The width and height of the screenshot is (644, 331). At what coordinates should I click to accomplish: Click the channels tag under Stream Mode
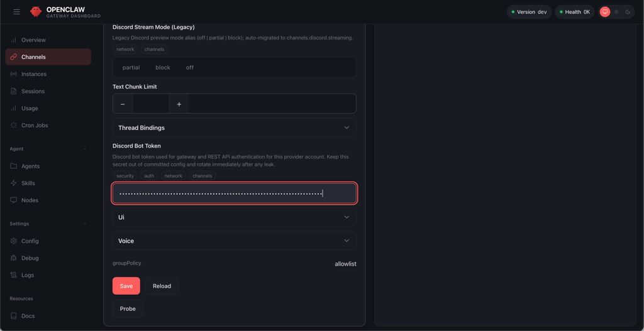(154, 49)
